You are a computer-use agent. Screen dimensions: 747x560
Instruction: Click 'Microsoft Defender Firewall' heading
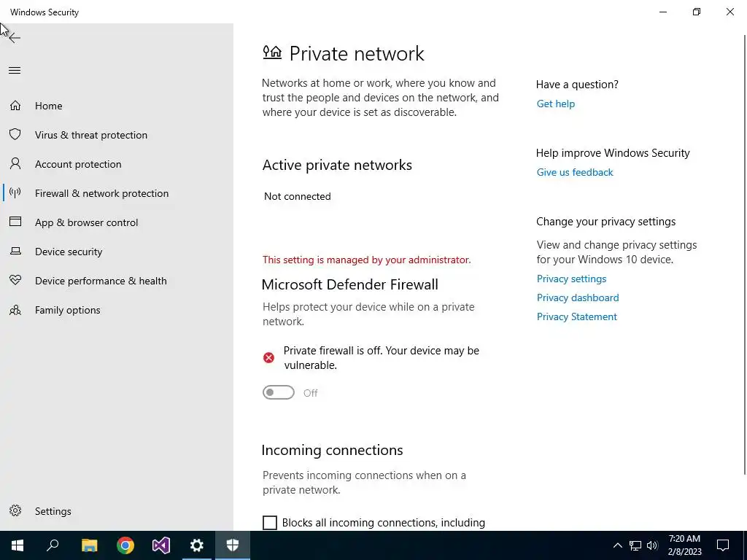[349, 284]
